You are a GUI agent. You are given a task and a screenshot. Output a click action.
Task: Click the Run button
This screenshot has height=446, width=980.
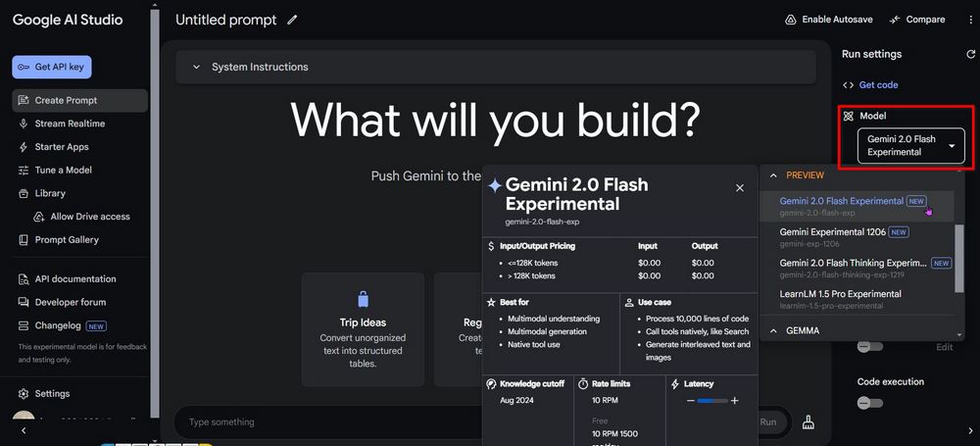click(x=768, y=422)
